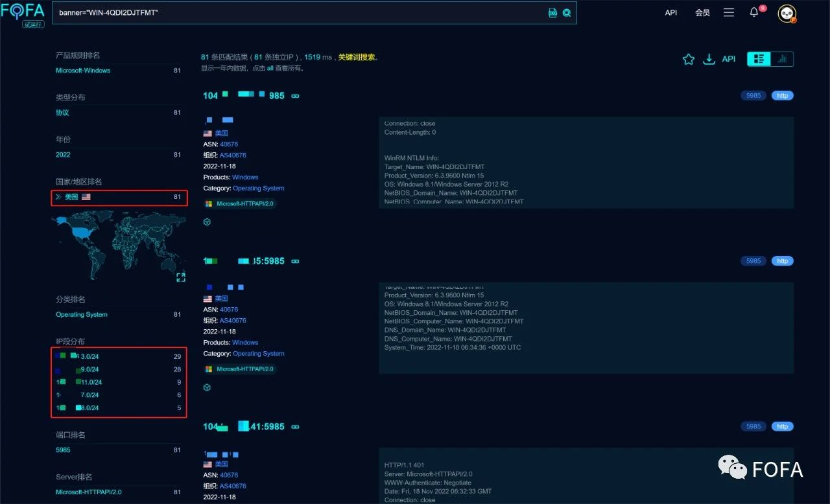
Task: Filter by Operating System category in sidebar
Action: pos(82,315)
